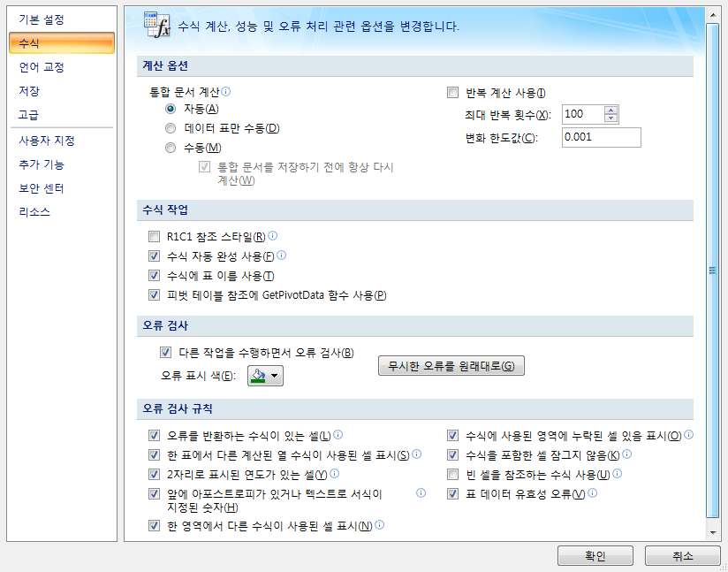Click the scrollbar up arrow
Screen dimensions: 728x572
click(713, 15)
